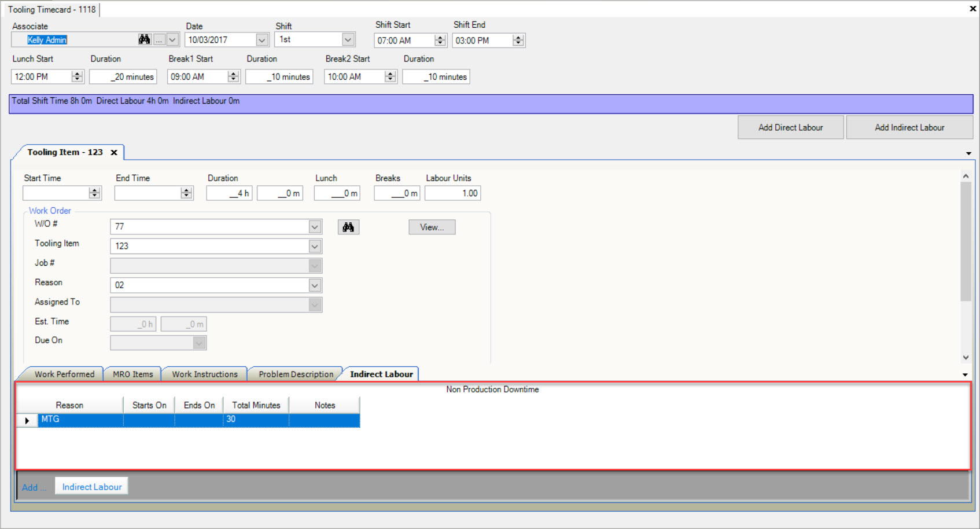This screenshot has height=529, width=980.
Task: Switch to the Work Instructions tab
Action: click(x=205, y=374)
